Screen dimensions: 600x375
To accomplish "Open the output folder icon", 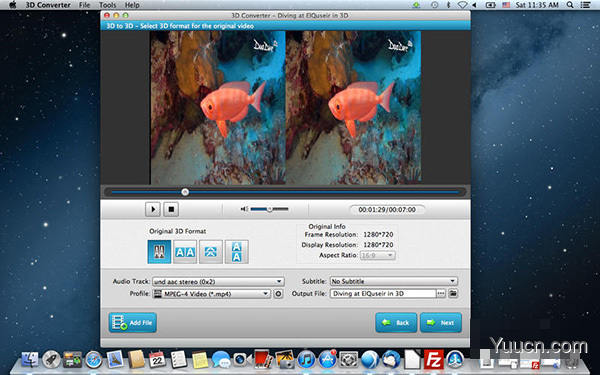I will [453, 293].
